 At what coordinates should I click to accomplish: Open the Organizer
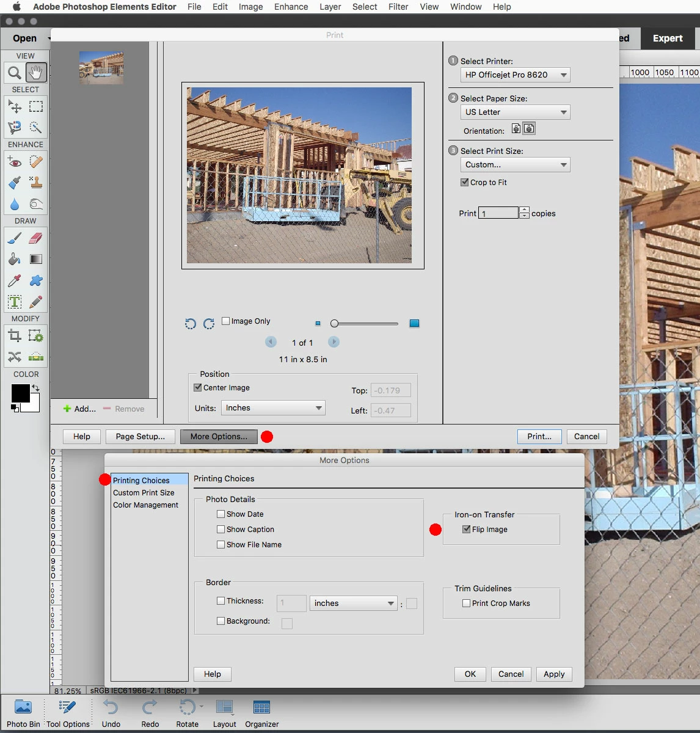pos(262,713)
